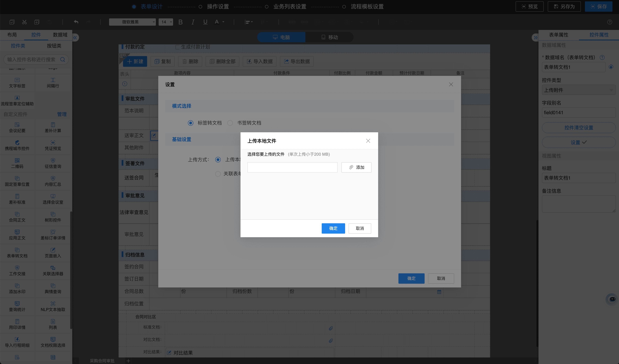Screen dimensions: 619x364
Task: Click the 保存 save button
Action: (599, 7)
